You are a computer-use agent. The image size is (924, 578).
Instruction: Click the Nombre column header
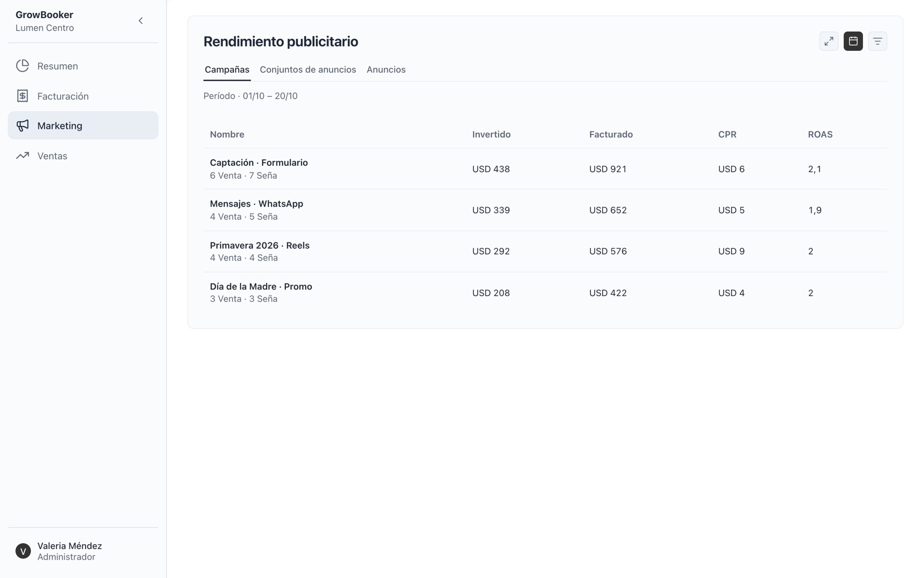click(x=227, y=134)
